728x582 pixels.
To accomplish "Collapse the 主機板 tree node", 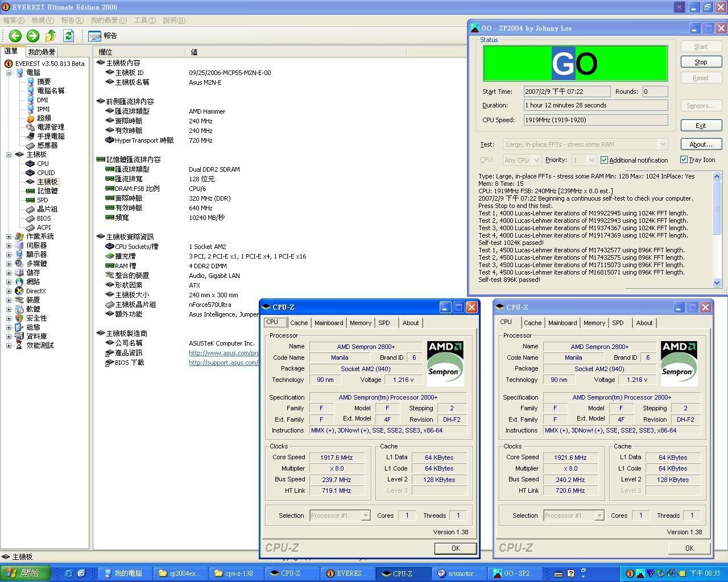I will pyautogui.click(x=9, y=155).
